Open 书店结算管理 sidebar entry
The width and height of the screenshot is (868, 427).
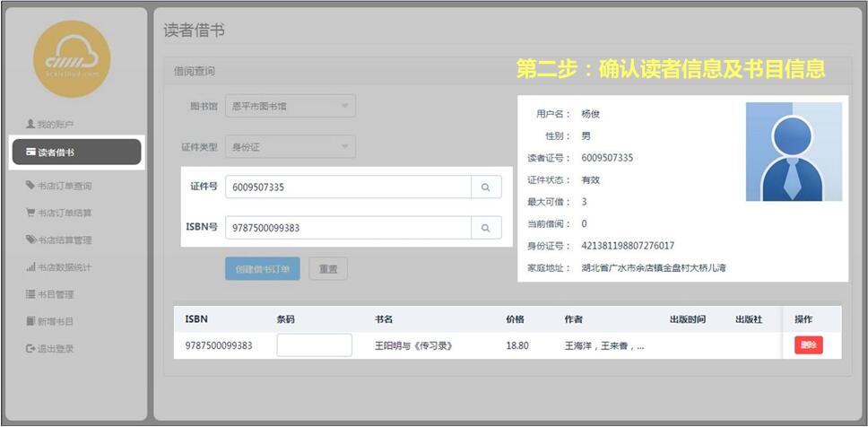point(65,240)
